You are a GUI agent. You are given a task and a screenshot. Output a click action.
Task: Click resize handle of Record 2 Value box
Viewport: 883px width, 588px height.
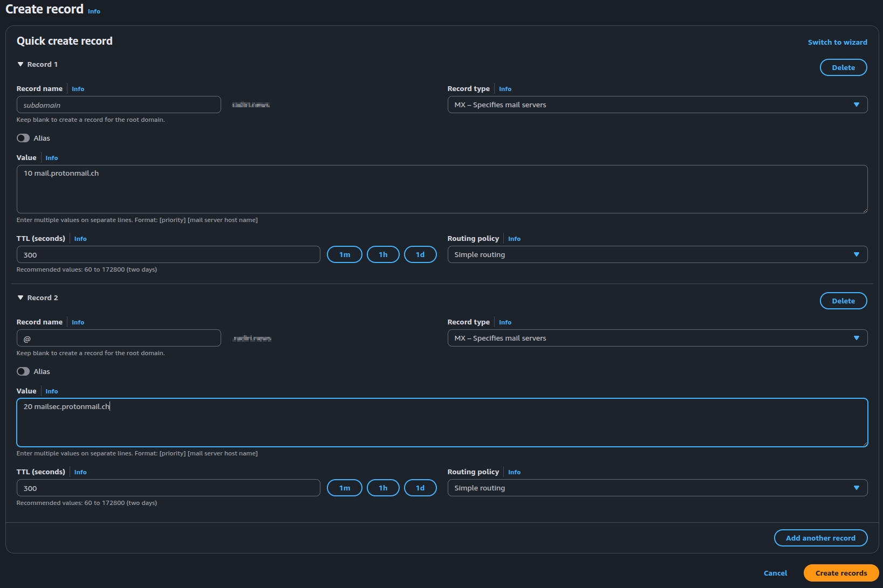(865, 444)
